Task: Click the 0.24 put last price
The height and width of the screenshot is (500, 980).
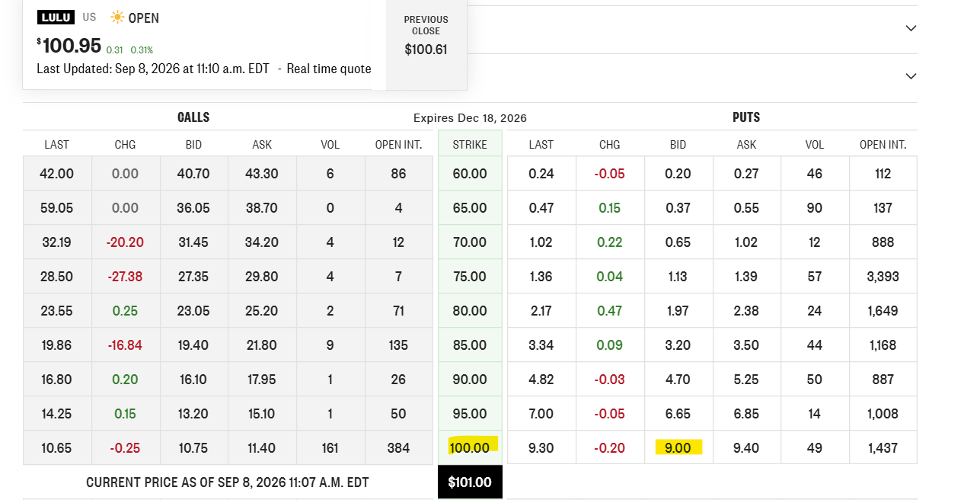Action: tap(541, 174)
